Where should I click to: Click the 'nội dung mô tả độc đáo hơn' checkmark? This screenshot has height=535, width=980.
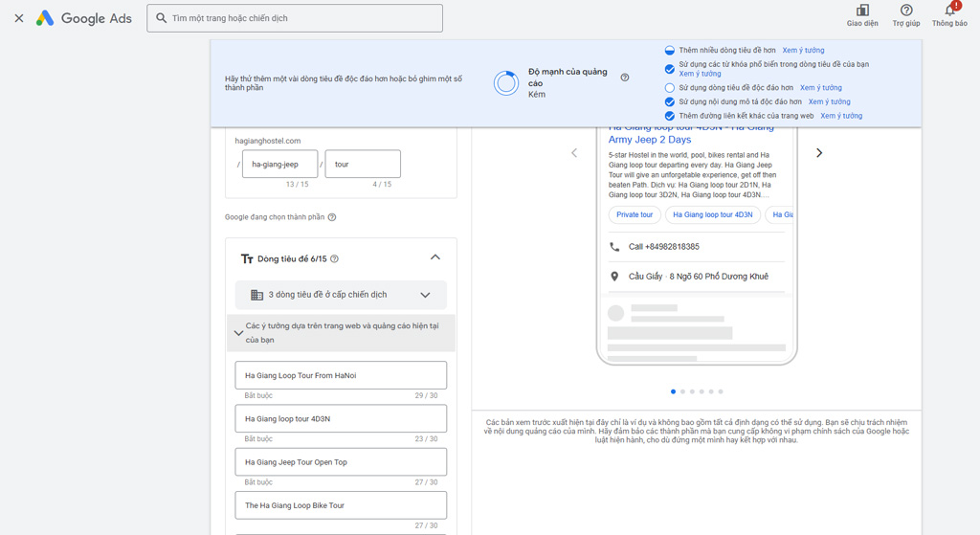pyautogui.click(x=669, y=101)
